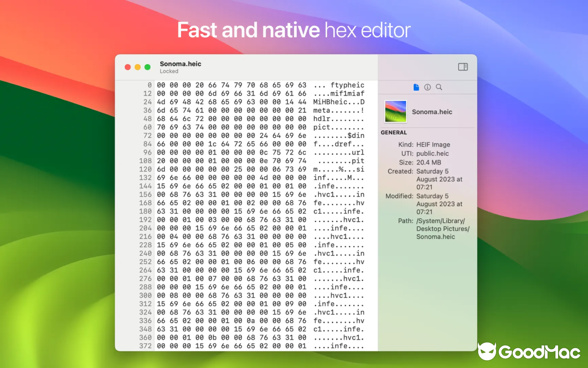Click offset label 84
Image resolution: width=588 pixels, height=368 pixels.
[147, 144]
